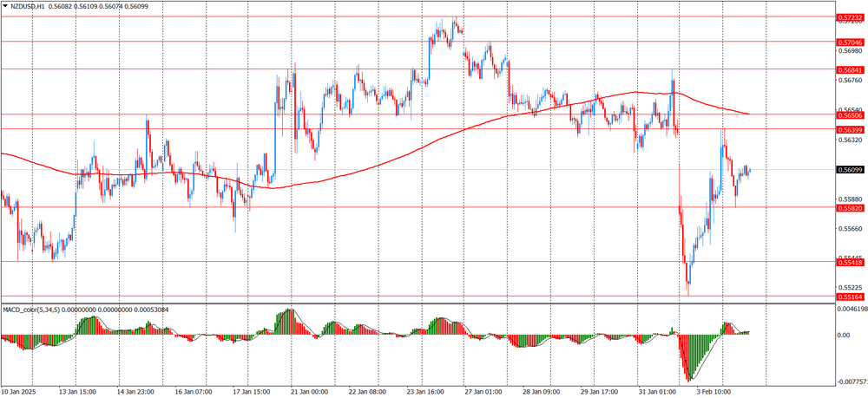Click the triangle icon beside NZDUSD,H1
The image size is (868, 398).
pyautogui.click(x=5, y=6)
